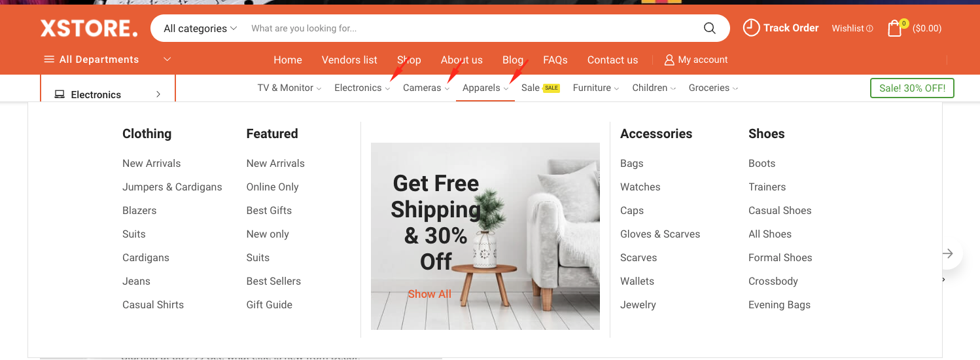Click the All Departments hamburger icon
Screen dimensions: 980x360
(x=49, y=60)
